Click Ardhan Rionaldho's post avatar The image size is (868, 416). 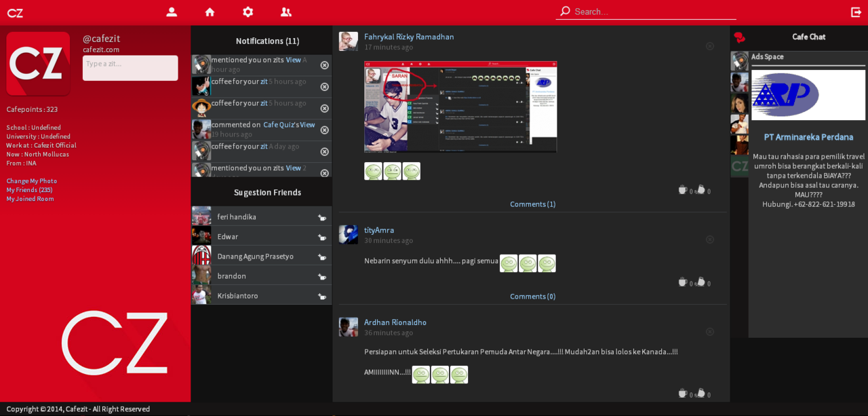pos(349,327)
